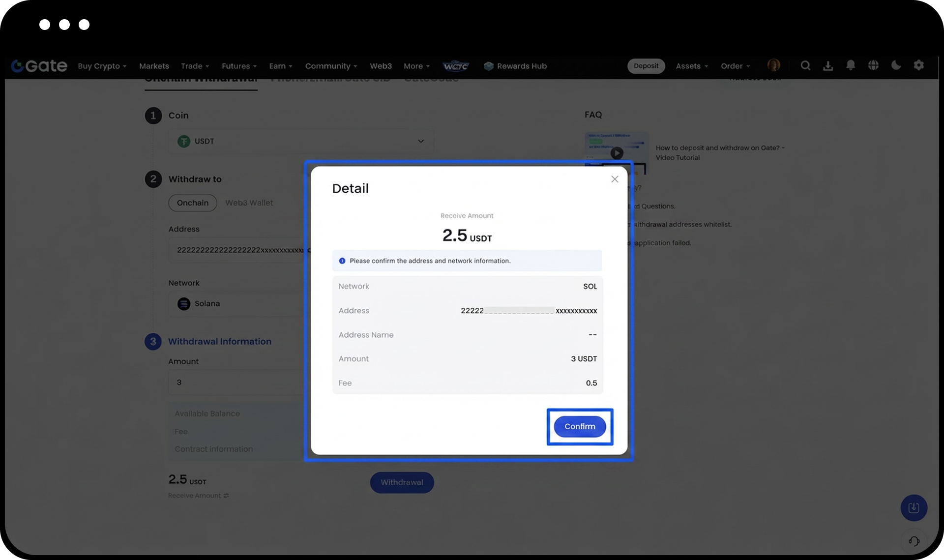The width and height of the screenshot is (944, 560).
Task: Click the globe language icon
Action: (x=873, y=65)
